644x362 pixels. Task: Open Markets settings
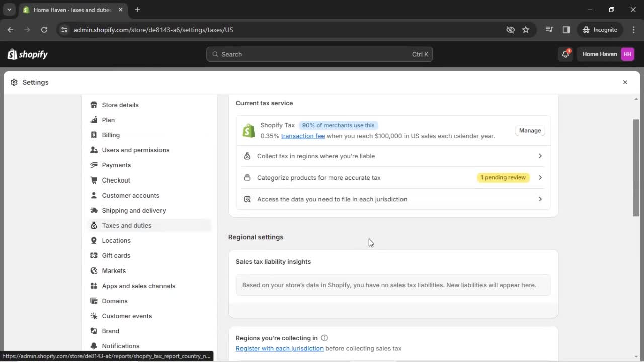[114, 270]
